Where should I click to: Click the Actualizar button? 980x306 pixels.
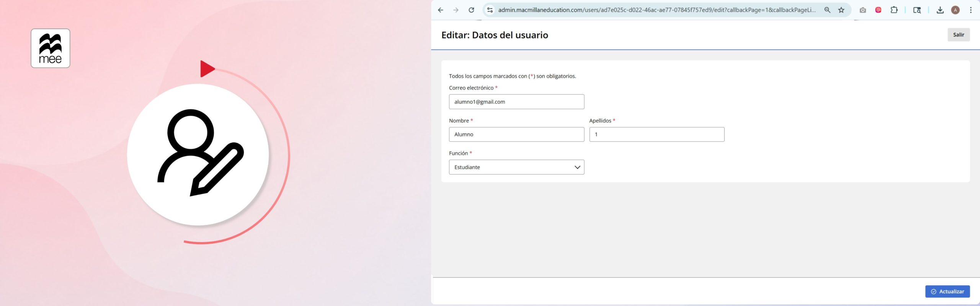[947, 291]
